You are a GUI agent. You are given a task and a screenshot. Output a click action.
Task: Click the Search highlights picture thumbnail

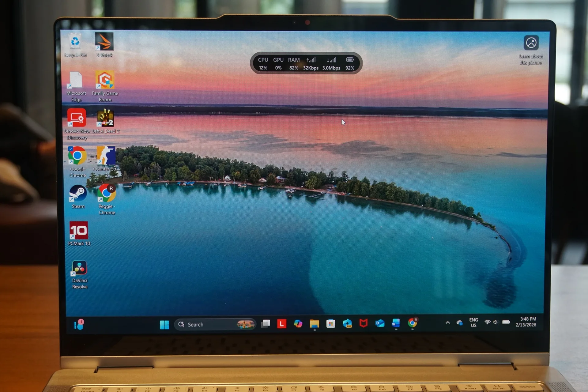(245, 324)
